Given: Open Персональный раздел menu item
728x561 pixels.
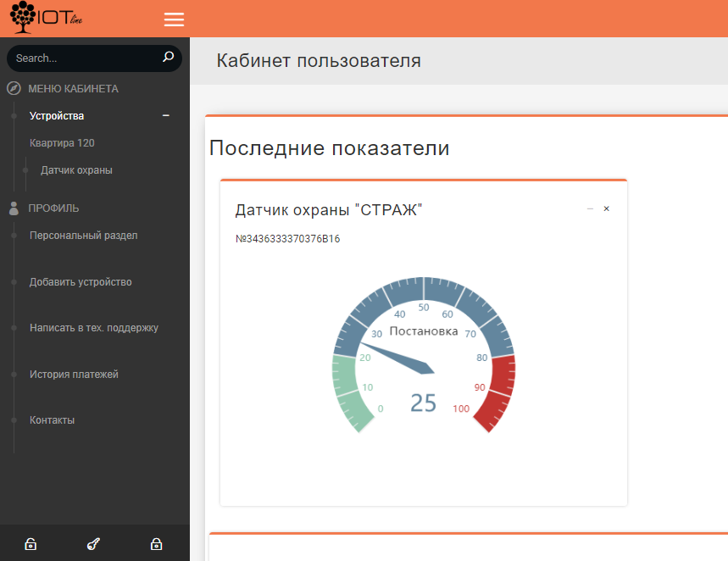Looking at the screenshot, I should click(x=83, y=236).
